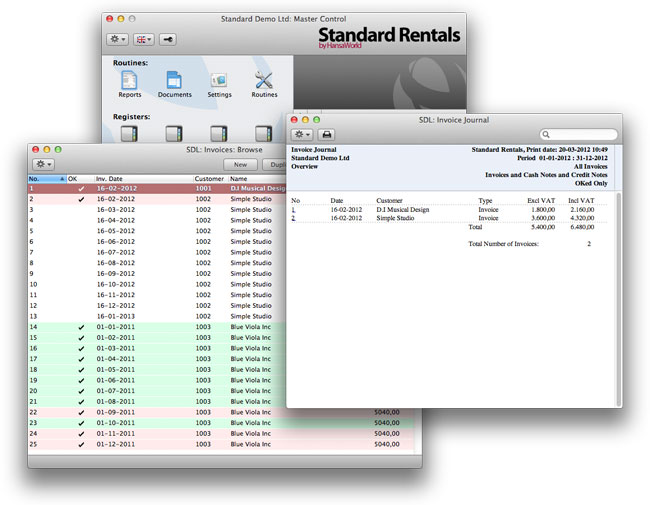The width and height of the screenshot is (650, 505).
Task: Sort by Inv. Date column header
Action: tap(144, 179)
